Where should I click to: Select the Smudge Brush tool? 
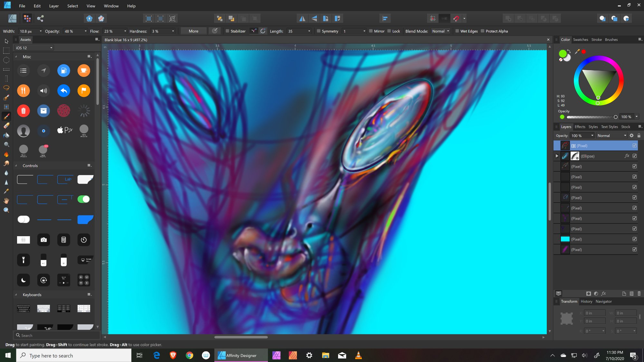pos(6,163)
